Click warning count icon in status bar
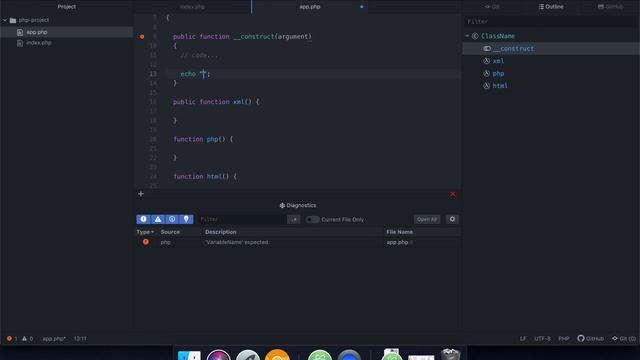The height and width of the screenshot is (360, 640). [24, 338]
